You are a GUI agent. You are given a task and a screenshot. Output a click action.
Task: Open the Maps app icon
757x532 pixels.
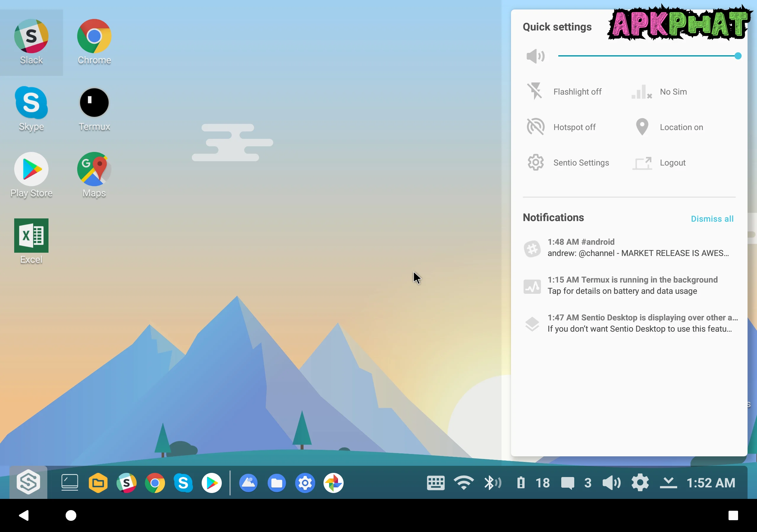click(94, 169)
